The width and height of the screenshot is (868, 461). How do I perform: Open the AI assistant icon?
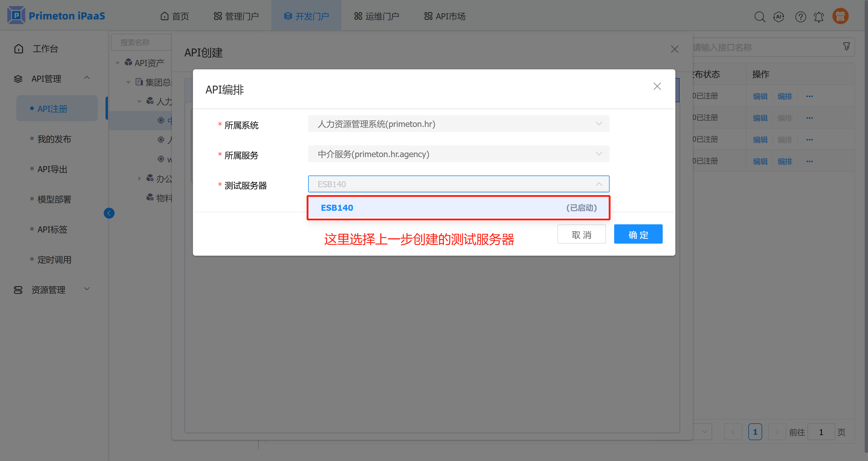[779, 17]
